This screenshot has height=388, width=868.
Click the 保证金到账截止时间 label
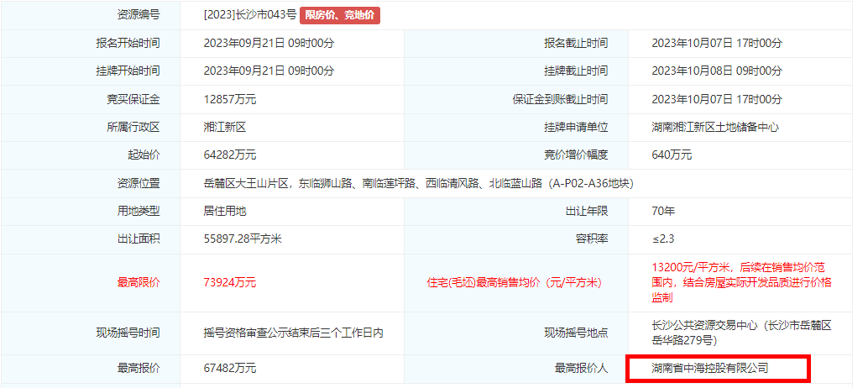click(x=560, y=100)
